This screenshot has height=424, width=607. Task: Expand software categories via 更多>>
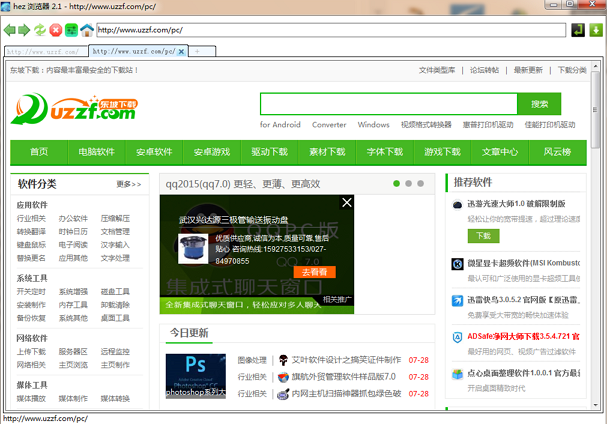click(x=129, y=184)
